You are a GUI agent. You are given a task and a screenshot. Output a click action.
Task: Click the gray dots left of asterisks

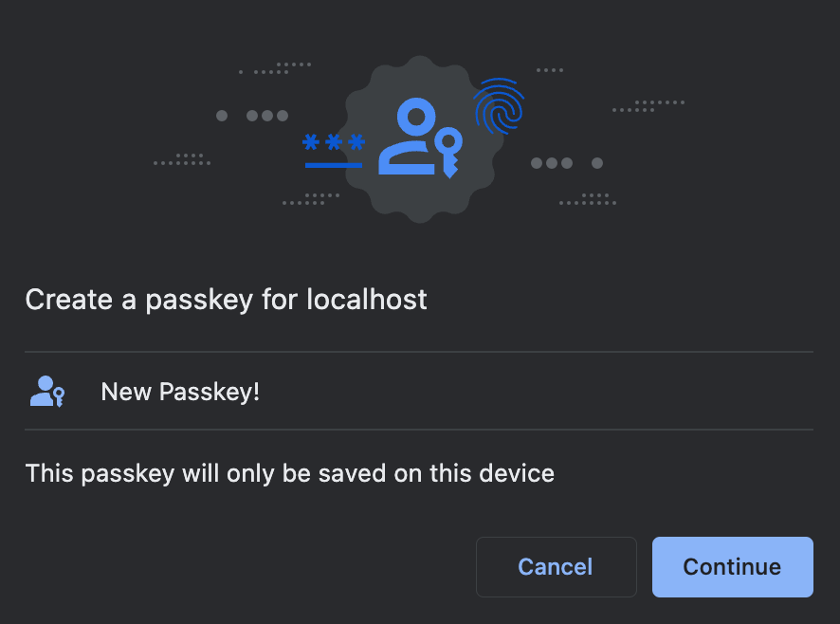click(x=252, y=116)
